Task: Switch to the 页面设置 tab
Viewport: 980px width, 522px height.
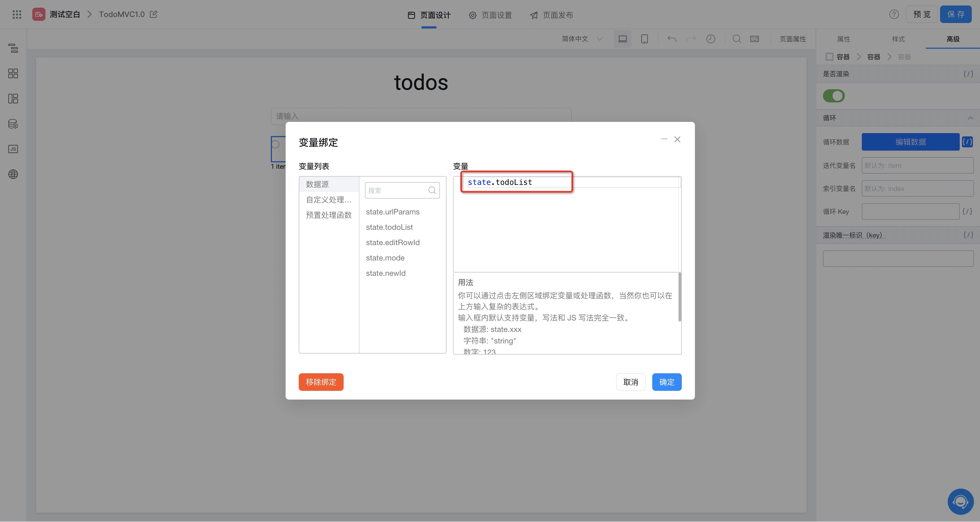Action: [x=490, y=15]
